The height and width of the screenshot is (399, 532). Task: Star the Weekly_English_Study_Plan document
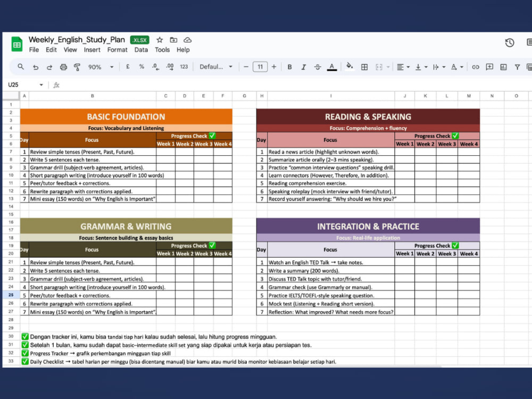pyautogui.click(x=160, y=40)
